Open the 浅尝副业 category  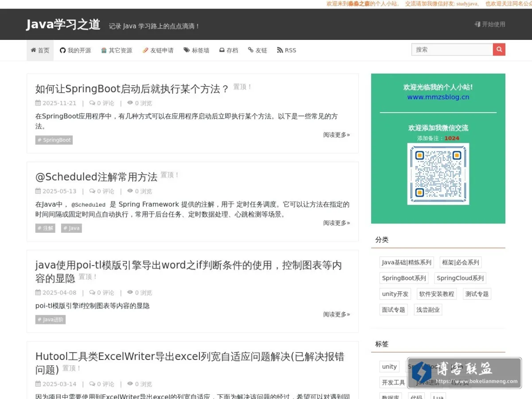[x=428, y=310]
